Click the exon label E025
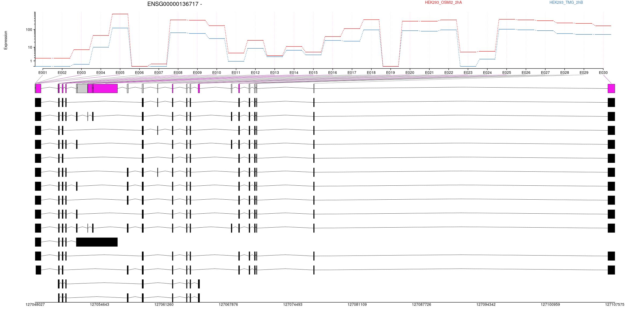Viewport: 644px width, 309px height. (507, 73)
